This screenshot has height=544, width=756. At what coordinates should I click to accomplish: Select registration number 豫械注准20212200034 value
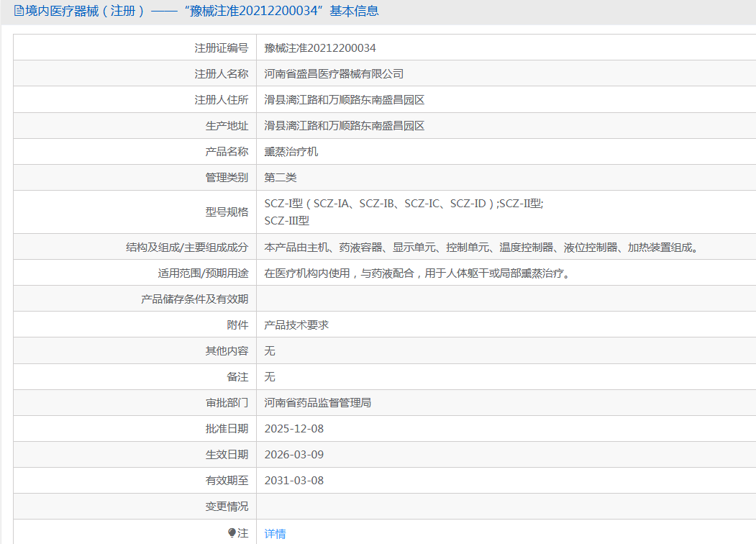320,47
